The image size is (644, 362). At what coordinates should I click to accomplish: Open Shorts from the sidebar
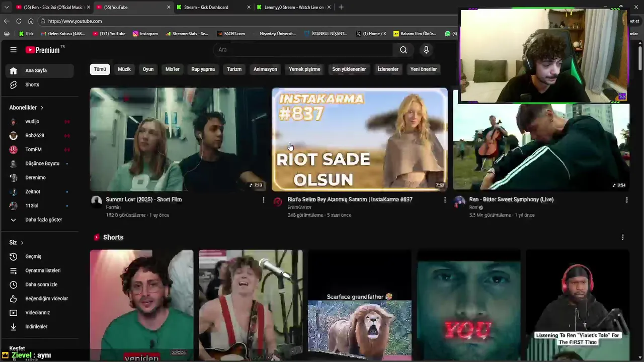(x=40, y=85)
